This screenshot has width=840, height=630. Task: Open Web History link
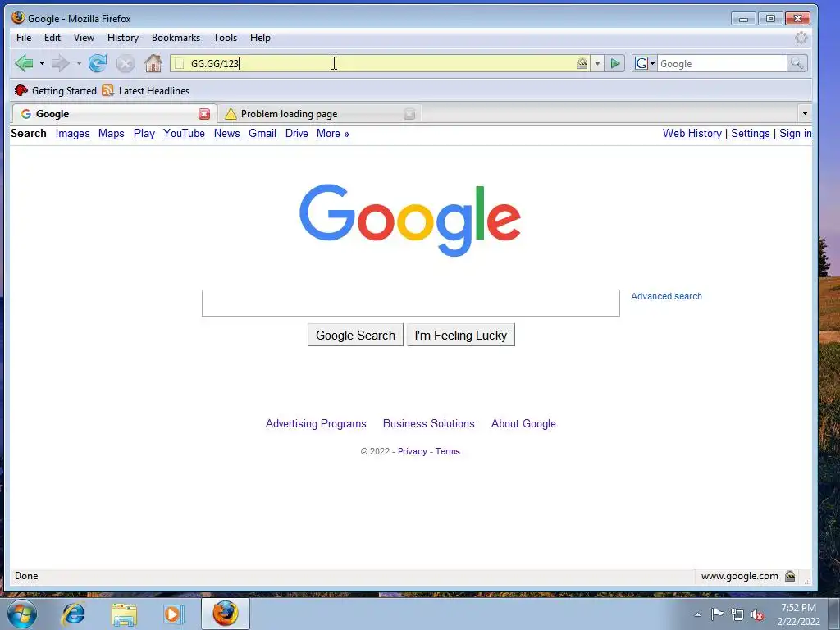coord(692,134)
